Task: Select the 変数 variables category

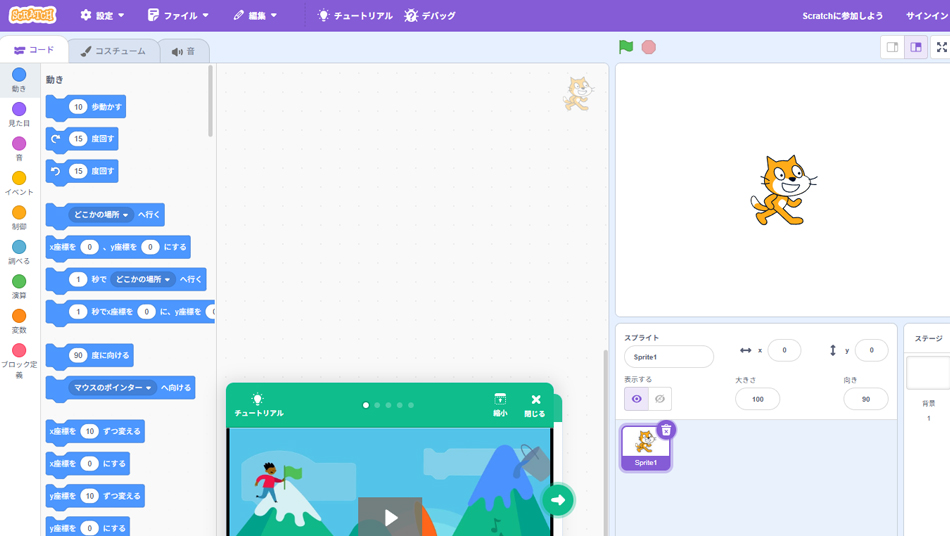Action: [x=19, y=321]
